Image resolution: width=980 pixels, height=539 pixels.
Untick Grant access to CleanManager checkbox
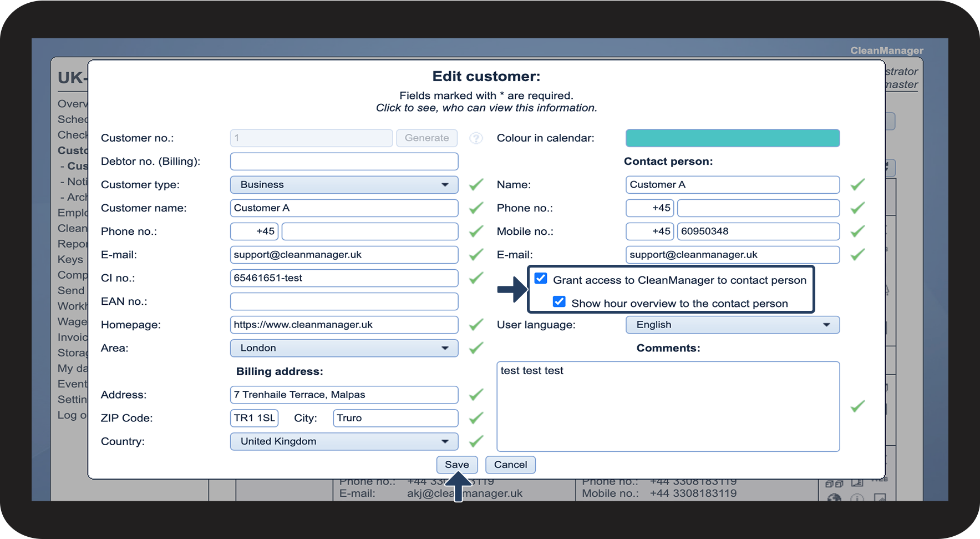pos(541,278)
